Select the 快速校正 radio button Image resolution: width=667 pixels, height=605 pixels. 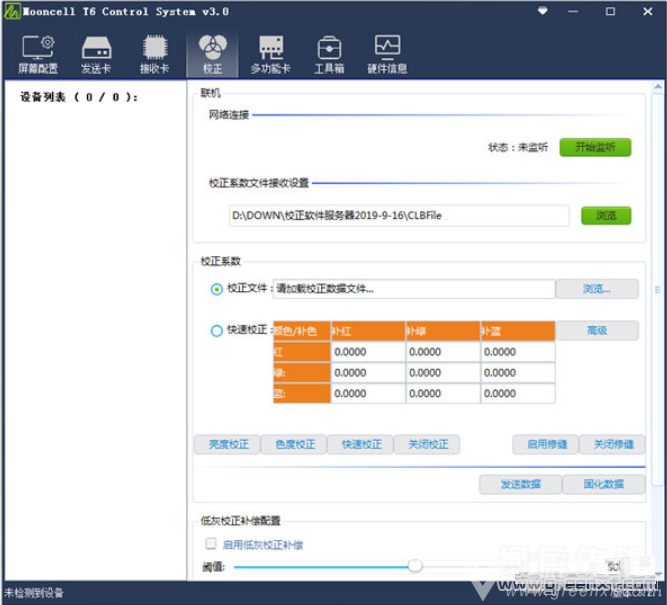pyautogui.click(x=217, y=331)
